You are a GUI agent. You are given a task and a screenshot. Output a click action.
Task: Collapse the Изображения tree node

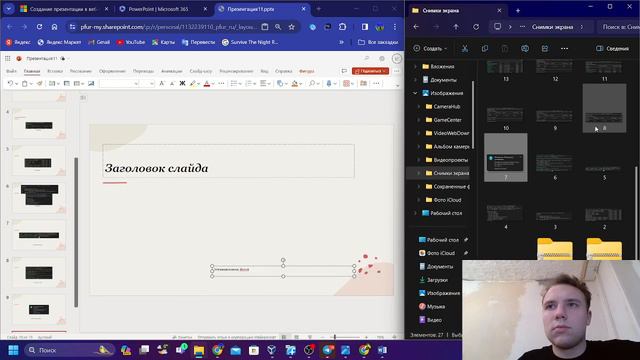click(415, 93)
